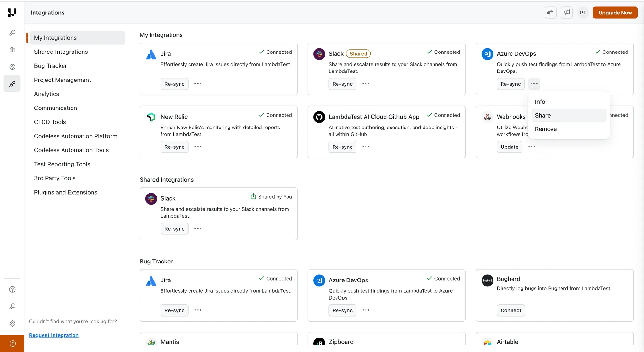Open the hexagon settings sidebar icon
This screenshot has width=644, height=352.
(12, 323)
